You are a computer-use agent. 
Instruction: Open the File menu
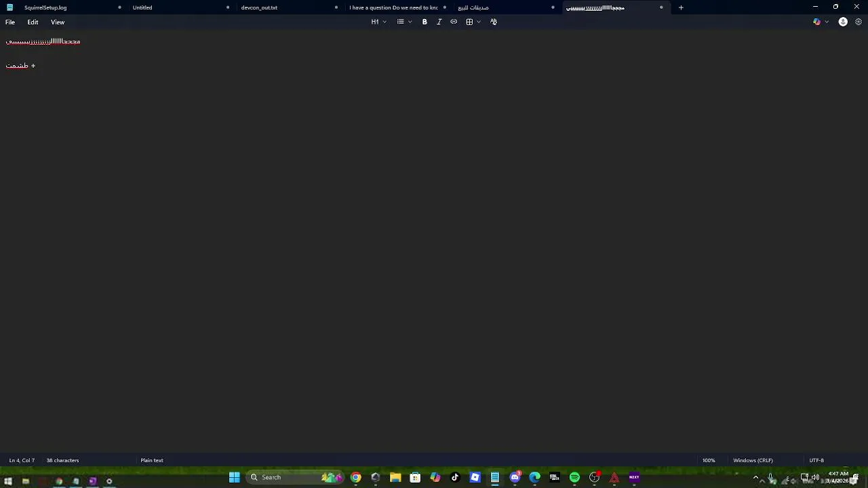(x=10, y=22)
